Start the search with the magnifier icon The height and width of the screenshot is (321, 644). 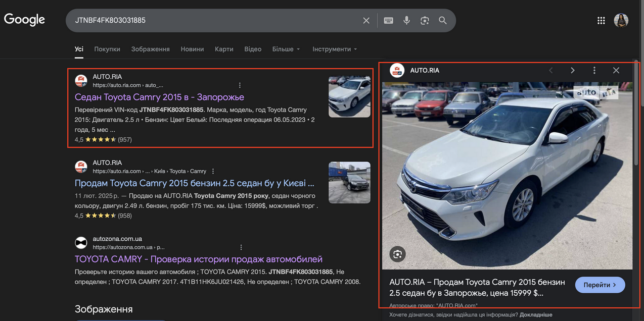[442, 20]
